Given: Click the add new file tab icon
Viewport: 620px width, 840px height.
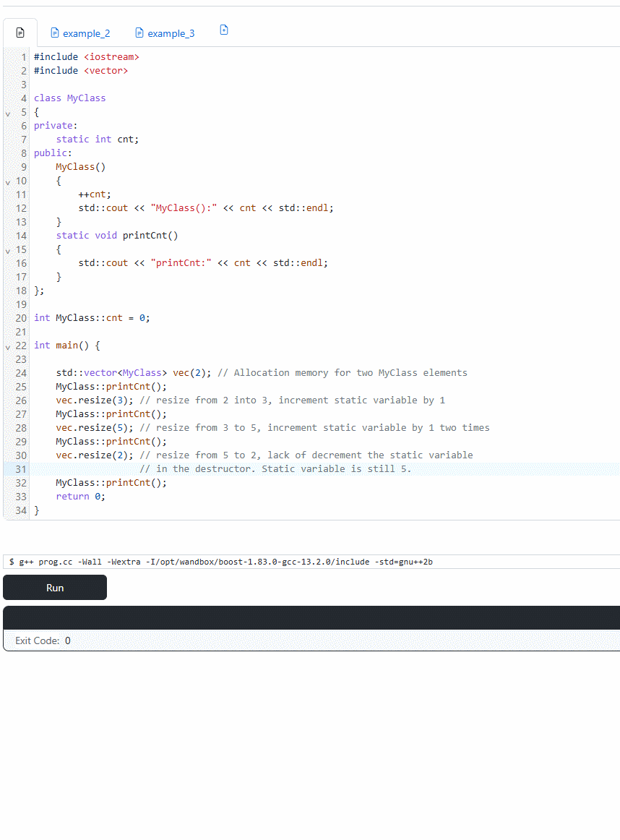Looking at the screenshot, I should pyautogui.click(x=224, y=30).
